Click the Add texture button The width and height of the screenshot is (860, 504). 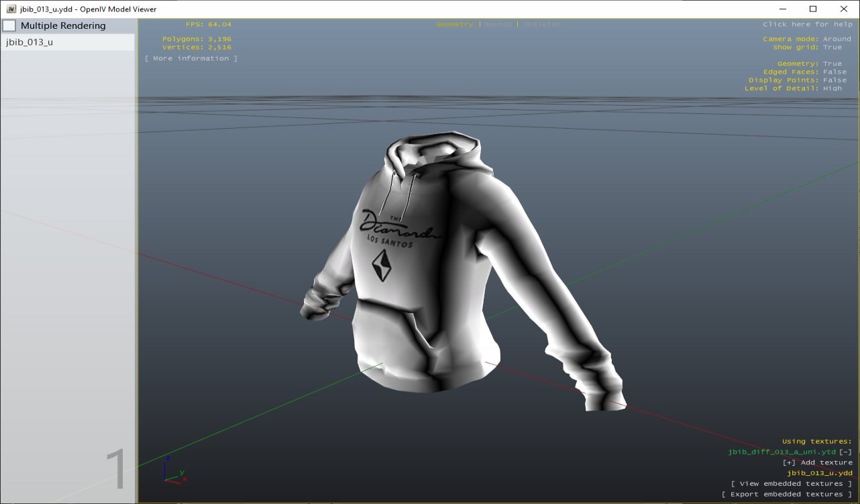click(x=817, y=462)
